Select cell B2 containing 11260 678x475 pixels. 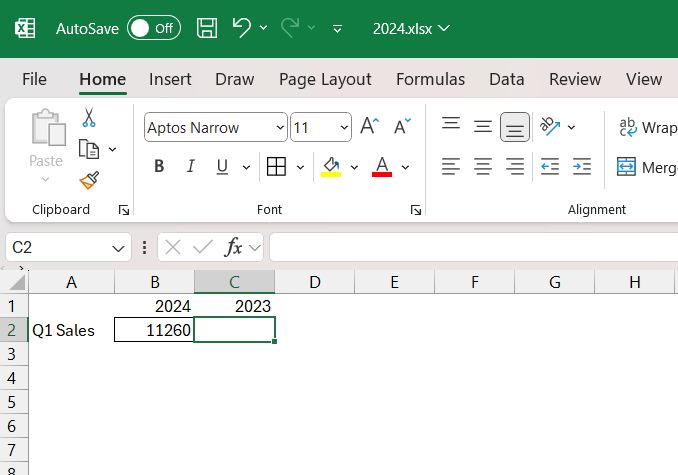tap(154, 330)
